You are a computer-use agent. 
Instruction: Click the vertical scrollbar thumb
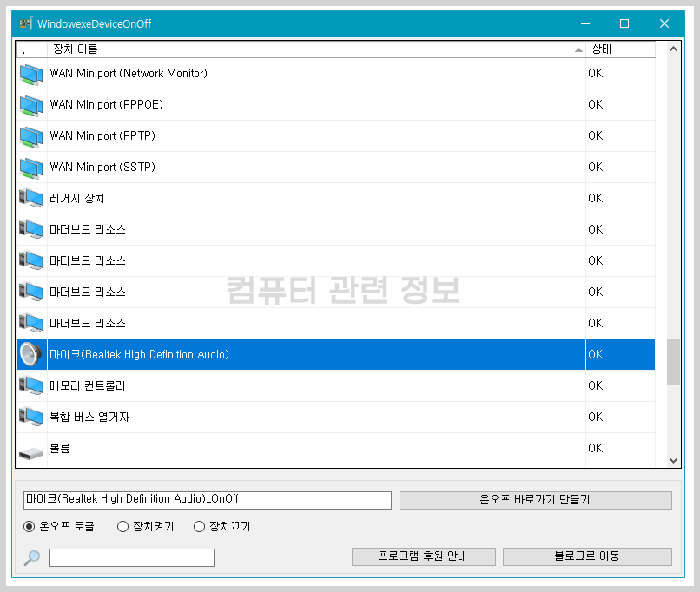point(673,362)
